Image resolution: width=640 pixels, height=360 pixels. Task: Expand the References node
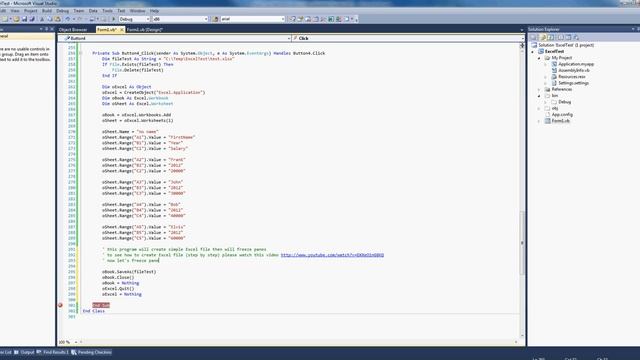[539, 89]
